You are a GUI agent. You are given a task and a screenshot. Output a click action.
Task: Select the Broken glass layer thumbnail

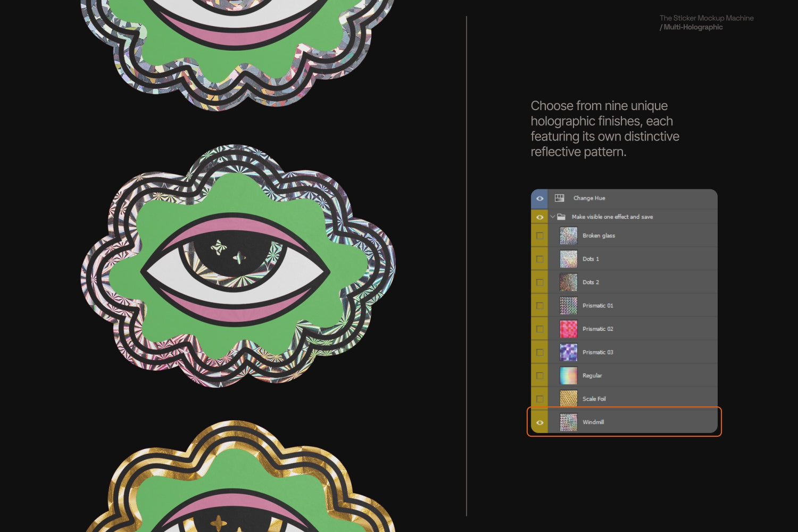(569, 236)
